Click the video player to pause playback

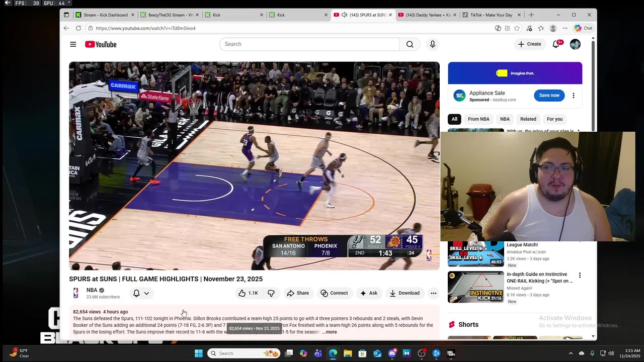254,166
